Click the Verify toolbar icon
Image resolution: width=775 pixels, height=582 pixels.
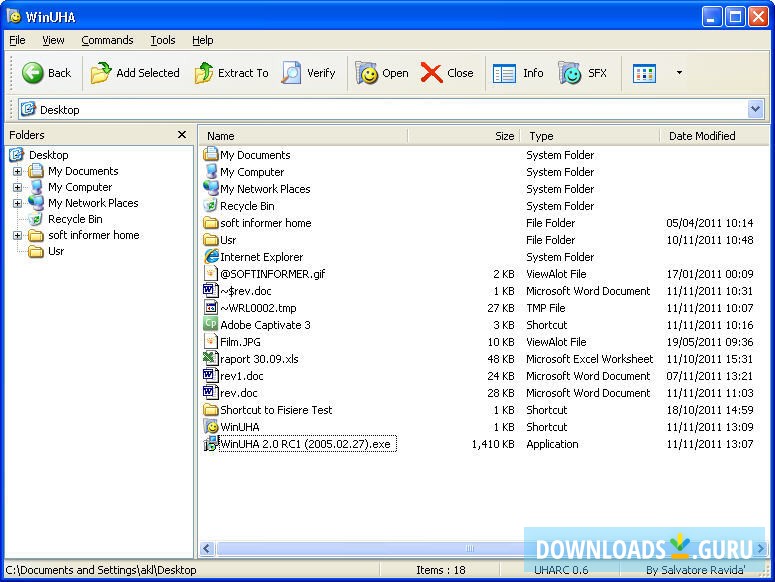pos(291,73)
